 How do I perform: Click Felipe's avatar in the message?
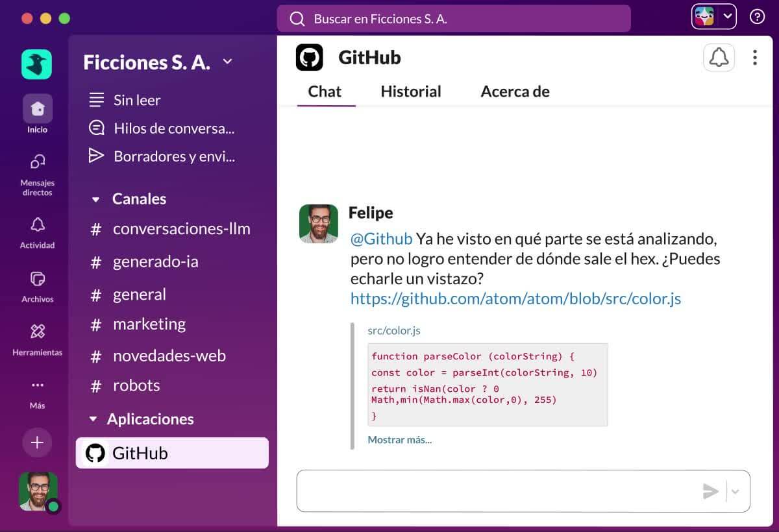coord(319,224)
